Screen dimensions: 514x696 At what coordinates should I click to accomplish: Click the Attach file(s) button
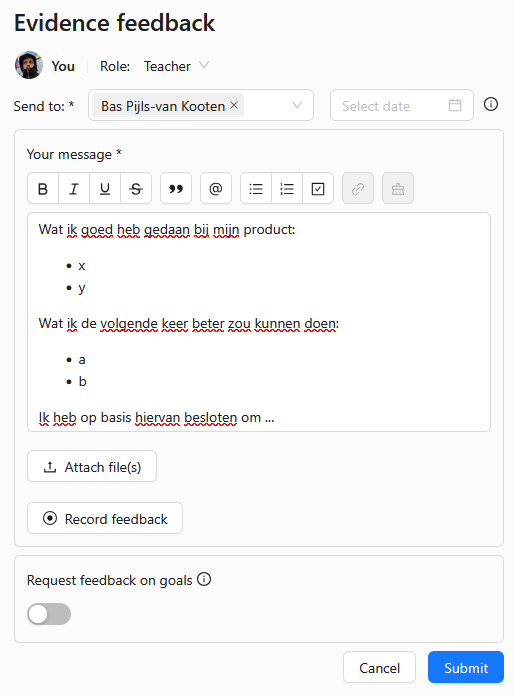point(92,467)
